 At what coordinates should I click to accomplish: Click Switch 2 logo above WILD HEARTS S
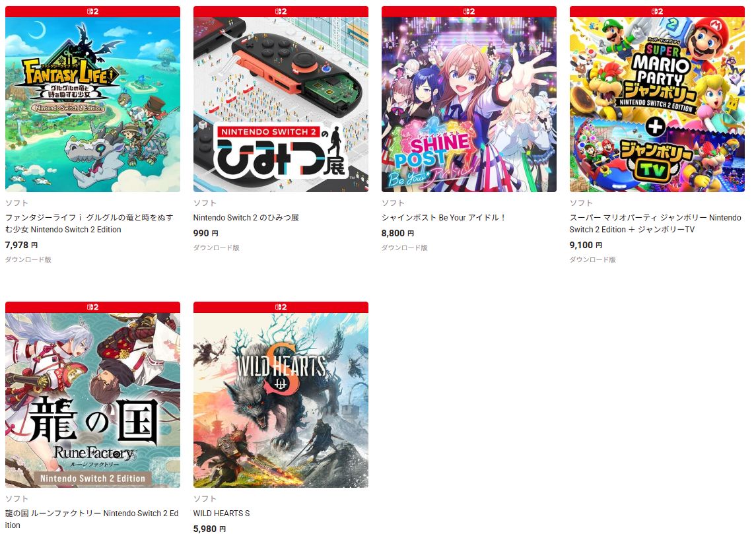(x=281, y=307)
